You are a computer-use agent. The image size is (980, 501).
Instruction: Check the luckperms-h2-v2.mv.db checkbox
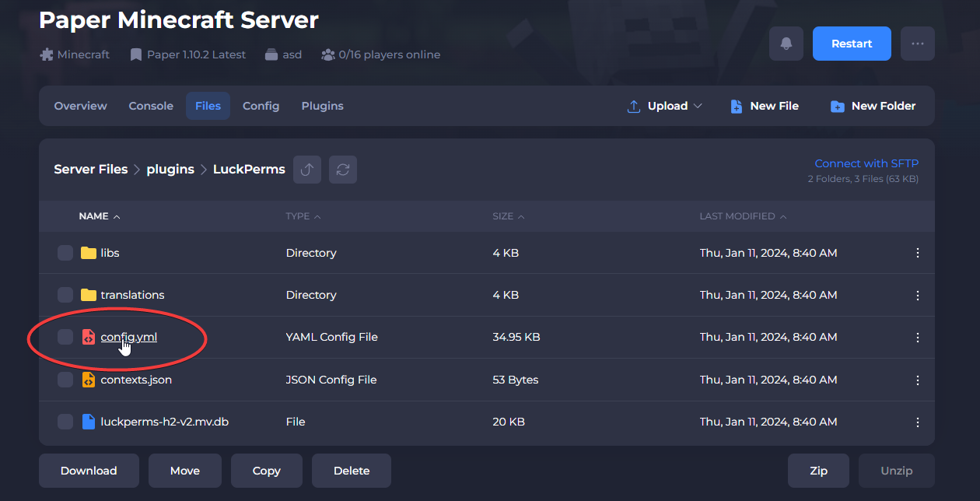click(x=65, y=422)
